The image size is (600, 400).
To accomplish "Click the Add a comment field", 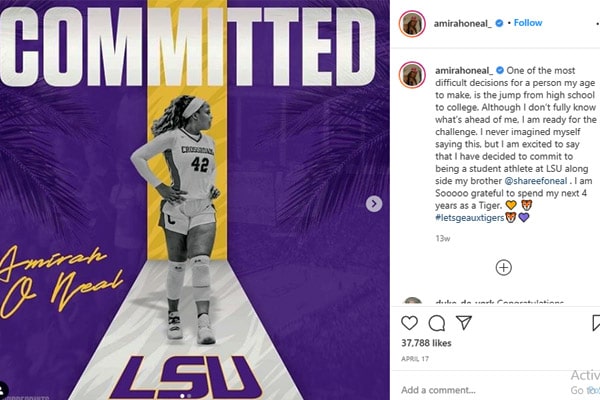I will point(470,389).
